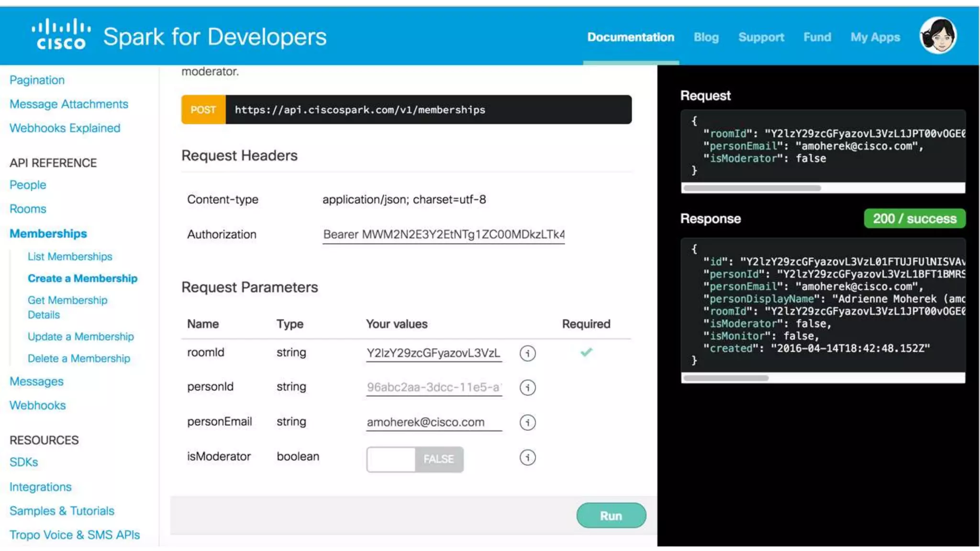
Task: Open the user profile avatar
Action: (x=937, y=36)
